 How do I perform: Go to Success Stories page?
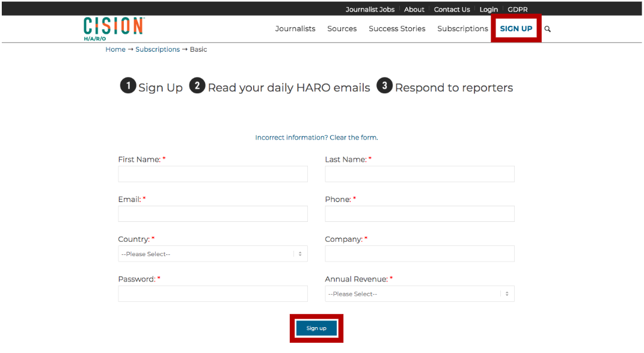(x=397, y=29)
